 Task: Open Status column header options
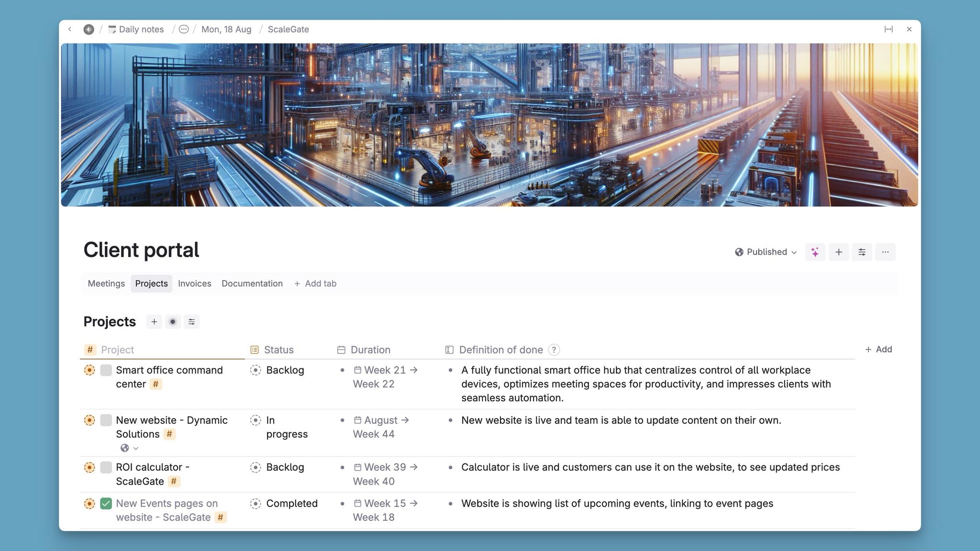272,350
